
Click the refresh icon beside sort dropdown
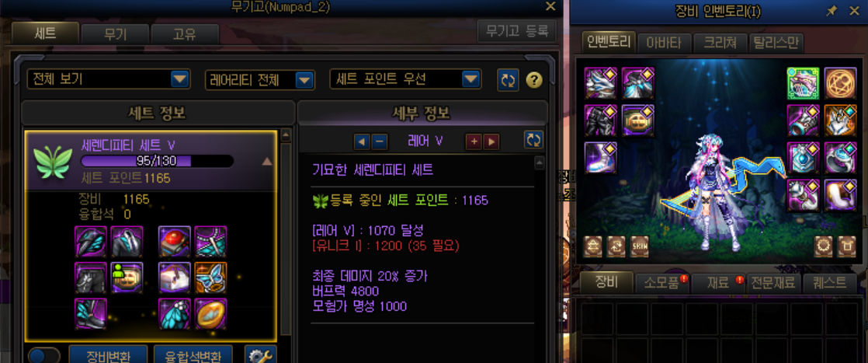coord(508,80)
